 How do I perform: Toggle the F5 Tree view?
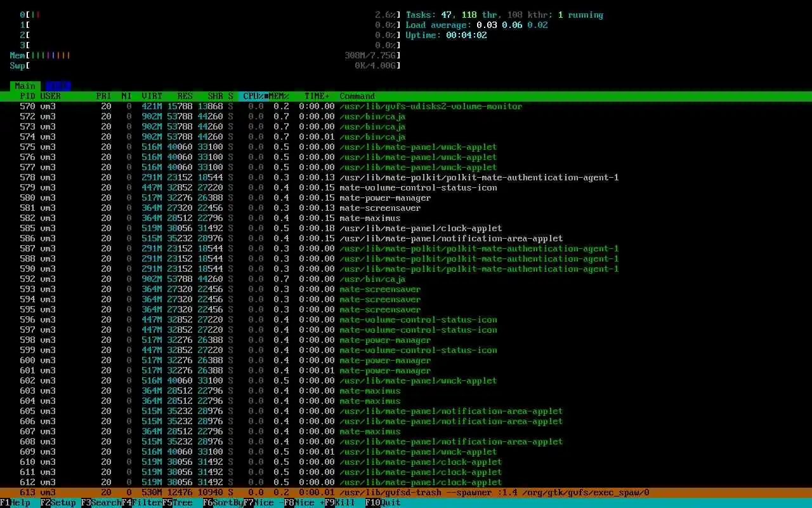(x=178, y=503)
